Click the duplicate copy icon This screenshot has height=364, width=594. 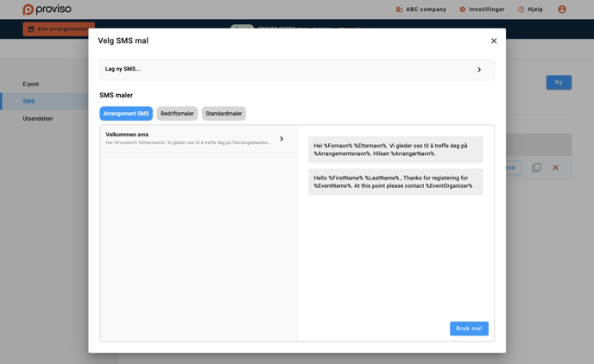[x=536, y=167]
